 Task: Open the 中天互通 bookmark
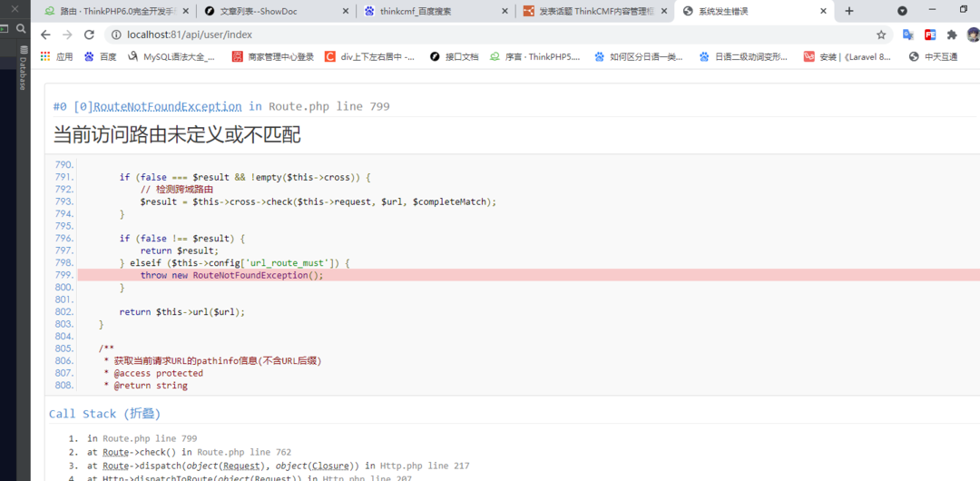(933, 57)
